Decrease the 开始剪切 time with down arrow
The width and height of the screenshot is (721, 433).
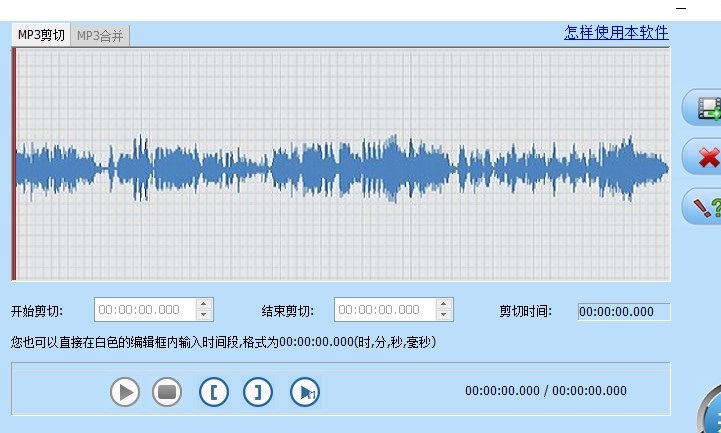pyautogui.click(x=204, y=315)
